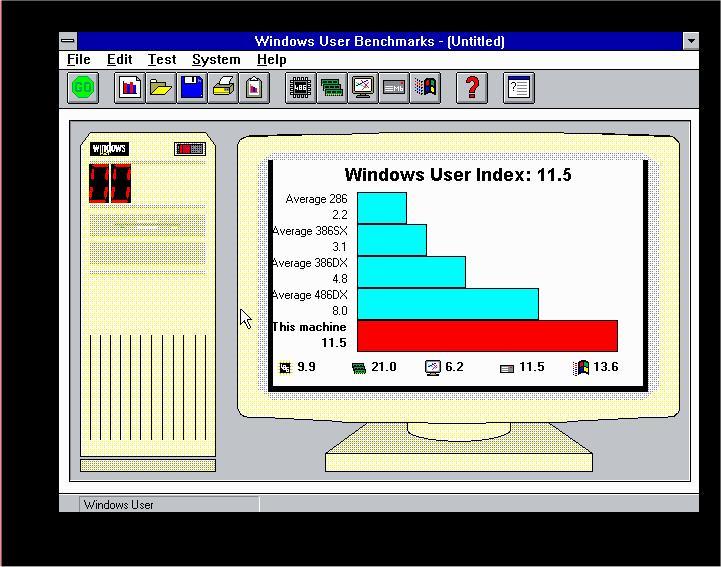Click the tower power switch indicator
This screenshot has width=721, height=567.
[189, 149]
